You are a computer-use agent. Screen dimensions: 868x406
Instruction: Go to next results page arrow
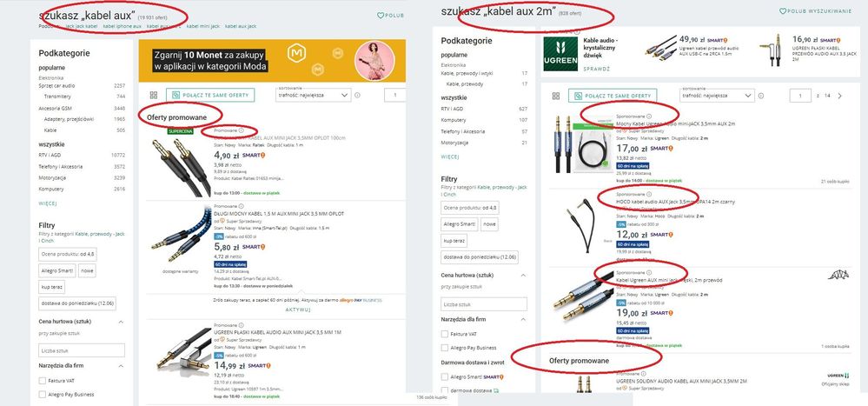point(840,96)
